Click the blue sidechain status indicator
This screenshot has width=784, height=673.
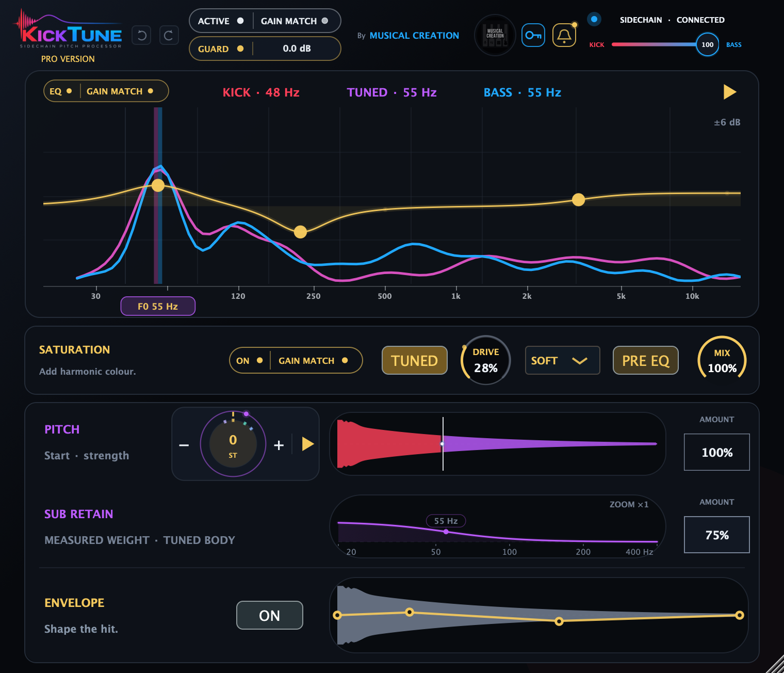594,19
